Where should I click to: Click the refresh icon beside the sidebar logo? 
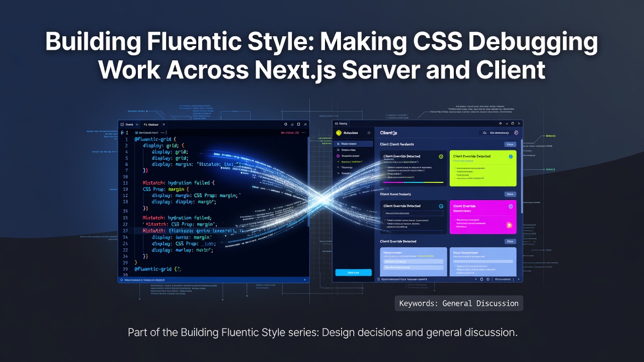[369, 133]
